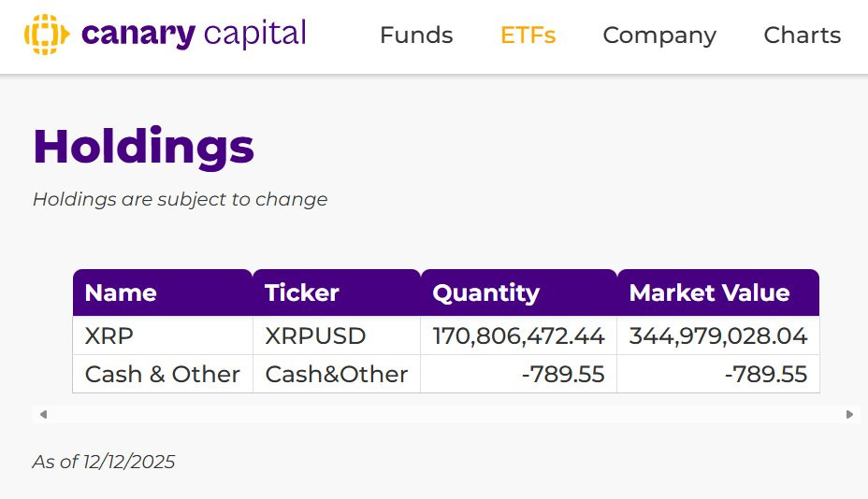This screenshot has width=868, height=499.
Task: Open the Company navigation item
Action: [659, 36]
